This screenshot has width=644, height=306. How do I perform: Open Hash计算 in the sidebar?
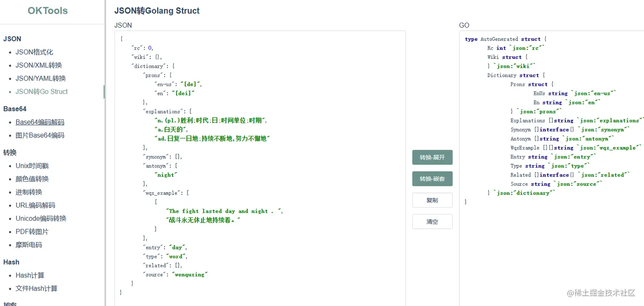tap(30, 275)
